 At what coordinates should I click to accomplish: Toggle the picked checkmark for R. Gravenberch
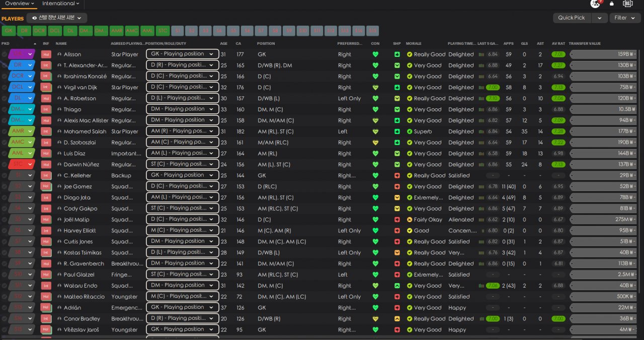[5, 264]
